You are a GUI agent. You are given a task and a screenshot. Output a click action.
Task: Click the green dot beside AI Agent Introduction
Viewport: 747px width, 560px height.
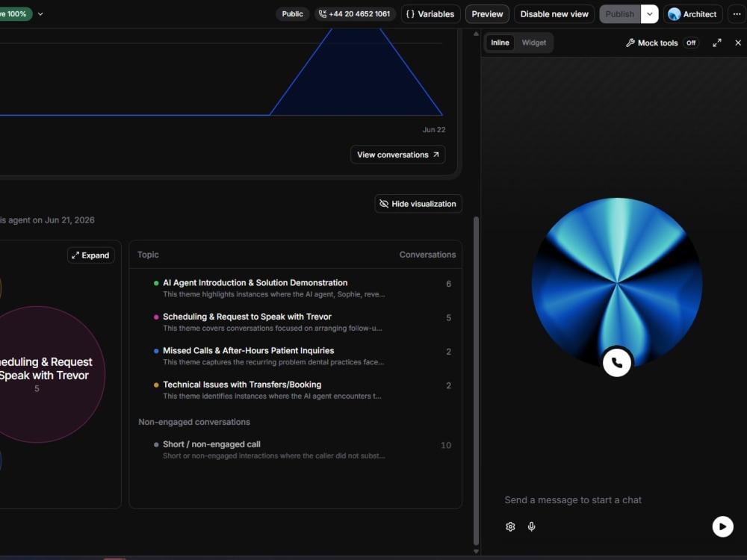(x=156, y=283)
